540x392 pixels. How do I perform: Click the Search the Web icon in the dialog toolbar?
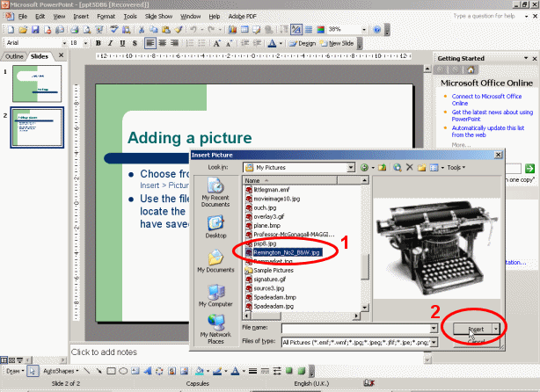(x=398, y=167)
